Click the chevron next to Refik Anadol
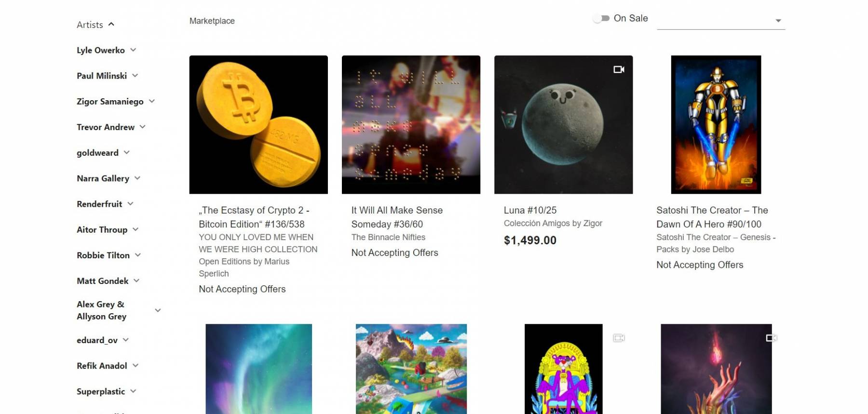Screen dimensions: 868x414 coord(136,365)
